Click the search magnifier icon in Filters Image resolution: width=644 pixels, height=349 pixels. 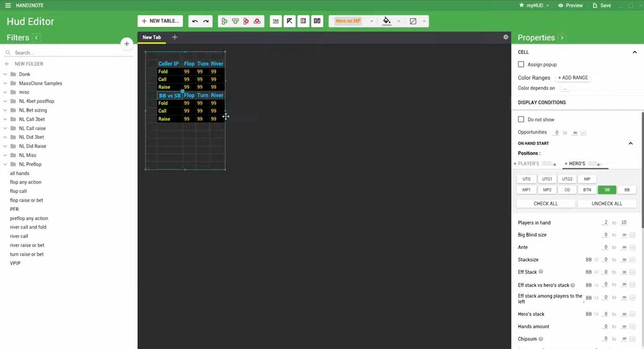pos(8,53)
